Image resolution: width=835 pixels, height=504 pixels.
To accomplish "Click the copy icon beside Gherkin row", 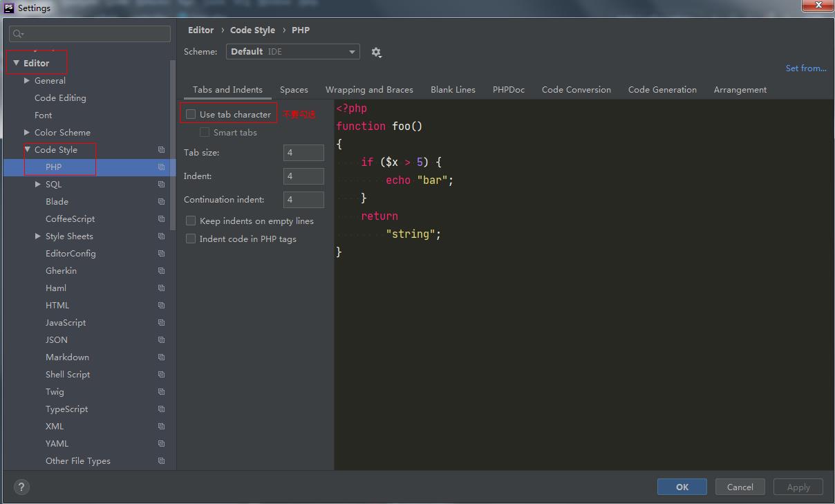I will pyautogui.click(x=161, y=271).
